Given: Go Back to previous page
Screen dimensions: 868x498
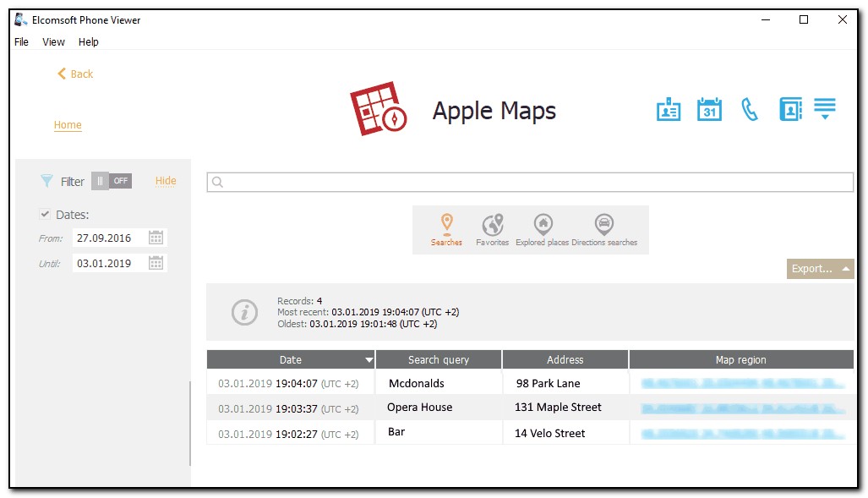Looking at the screenshot, I should coord(75,74).
